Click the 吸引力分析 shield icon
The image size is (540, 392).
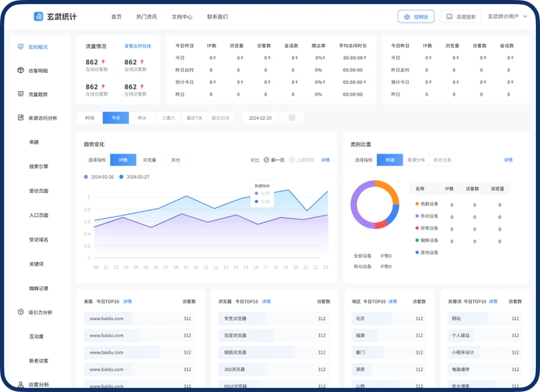(x=20, y=312)
